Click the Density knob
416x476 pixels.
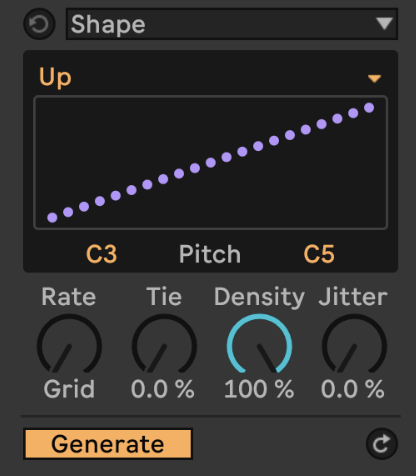[259, 344]
